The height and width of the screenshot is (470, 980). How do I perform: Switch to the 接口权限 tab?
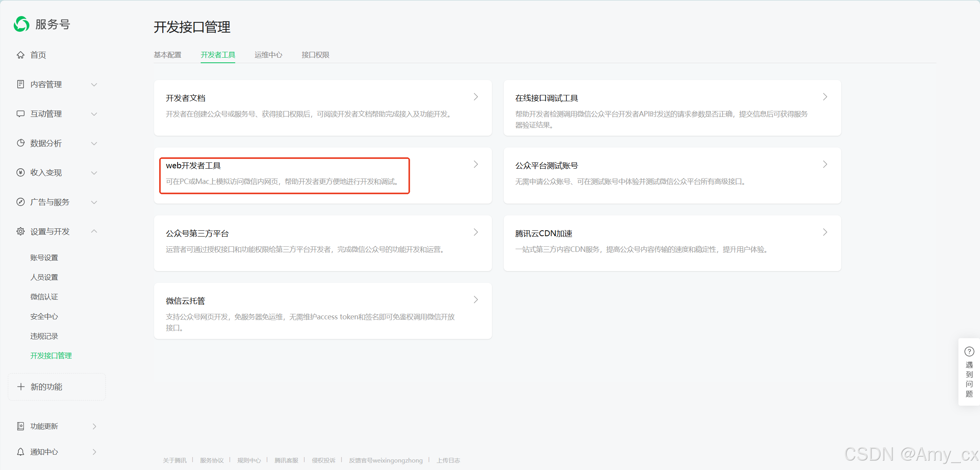tap(316, 55)
